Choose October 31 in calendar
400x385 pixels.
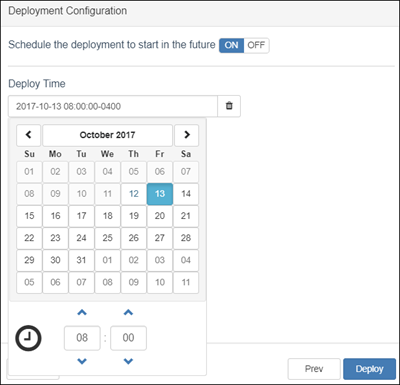(x=81, y=260)
